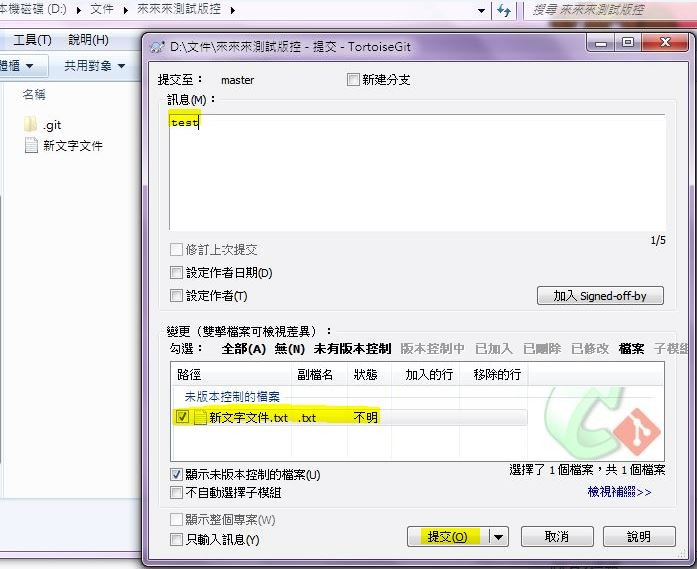This screenshot has width=697, height=569.
Task: Enable 只輸入訊息(Y) checkbox
Action: pos(176,539)
